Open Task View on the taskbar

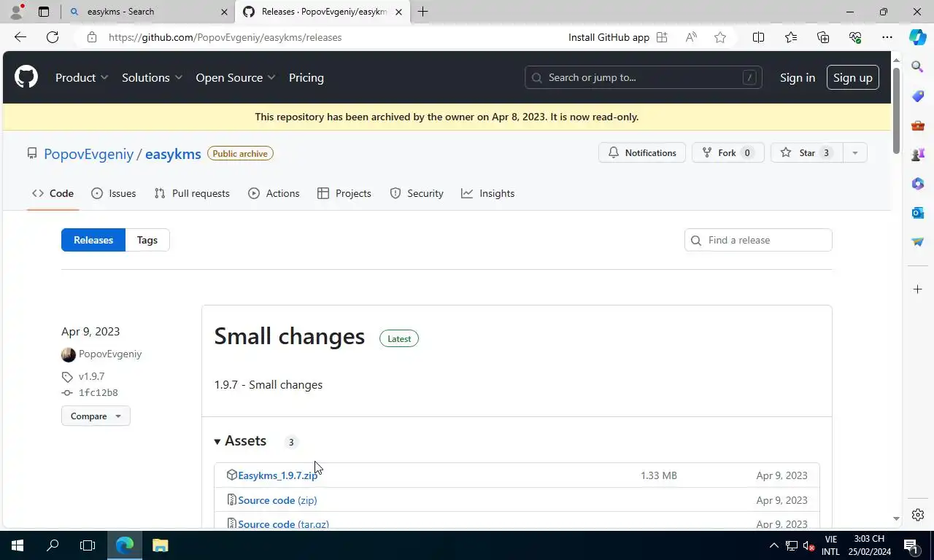pyautogui.click(x=88, y=545)
